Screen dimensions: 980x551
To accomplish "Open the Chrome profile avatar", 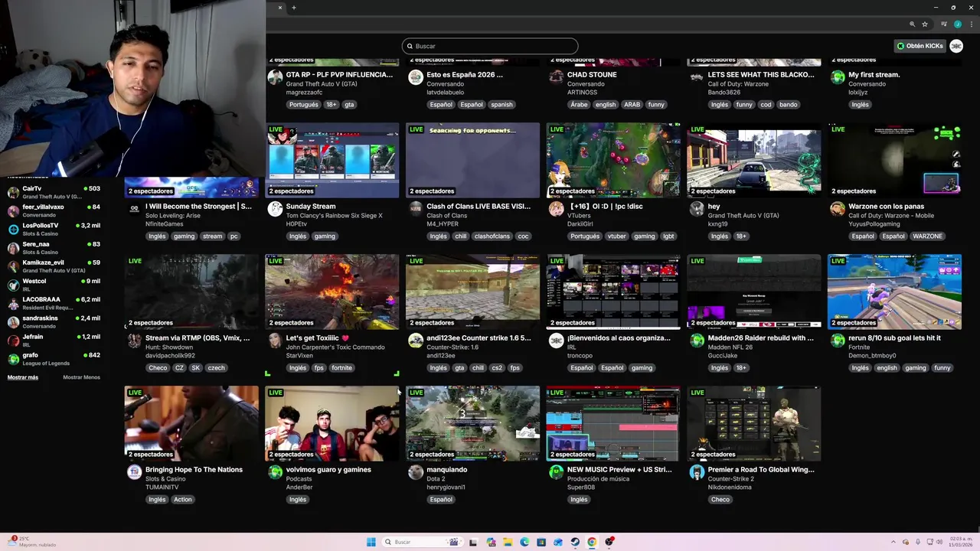I will [958, 24].
